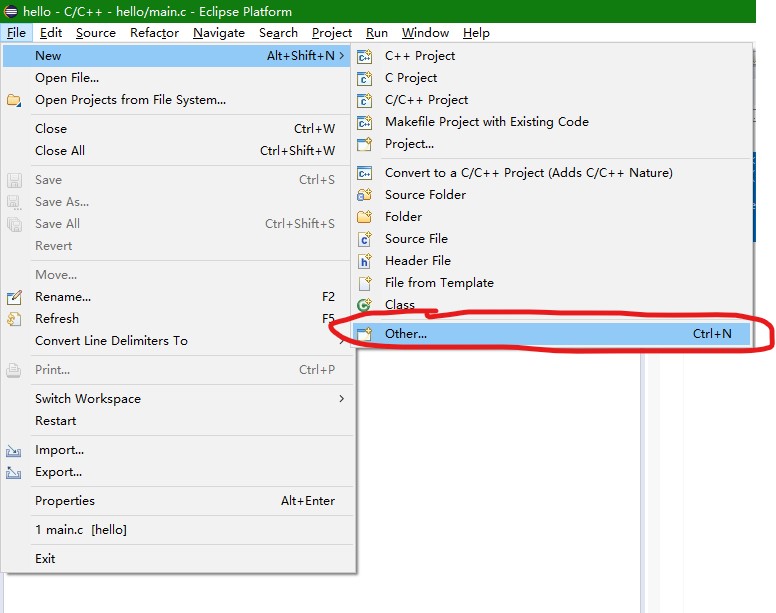
Task: Click the C/C++ Project icon
Action: click(x=365, y=100)
